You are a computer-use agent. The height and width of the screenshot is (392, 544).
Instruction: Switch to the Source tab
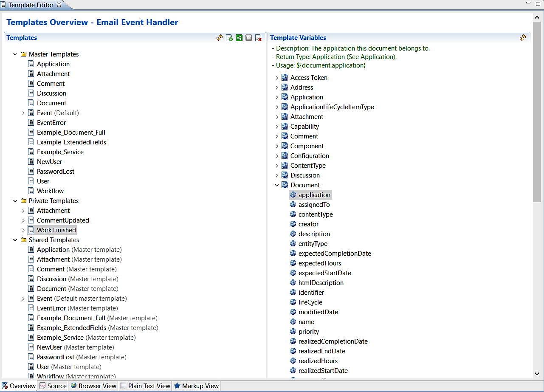coord(53,386)
